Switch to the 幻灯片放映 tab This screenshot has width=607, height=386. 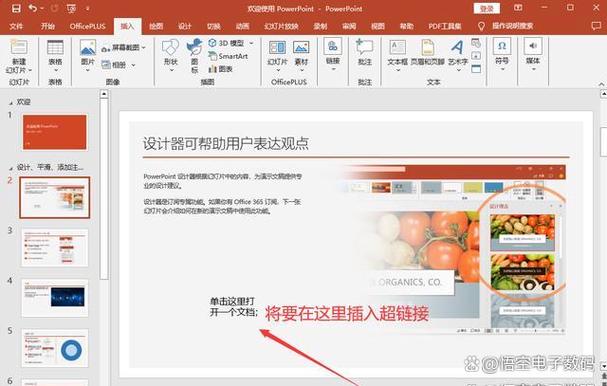click(x=281, y=26)
